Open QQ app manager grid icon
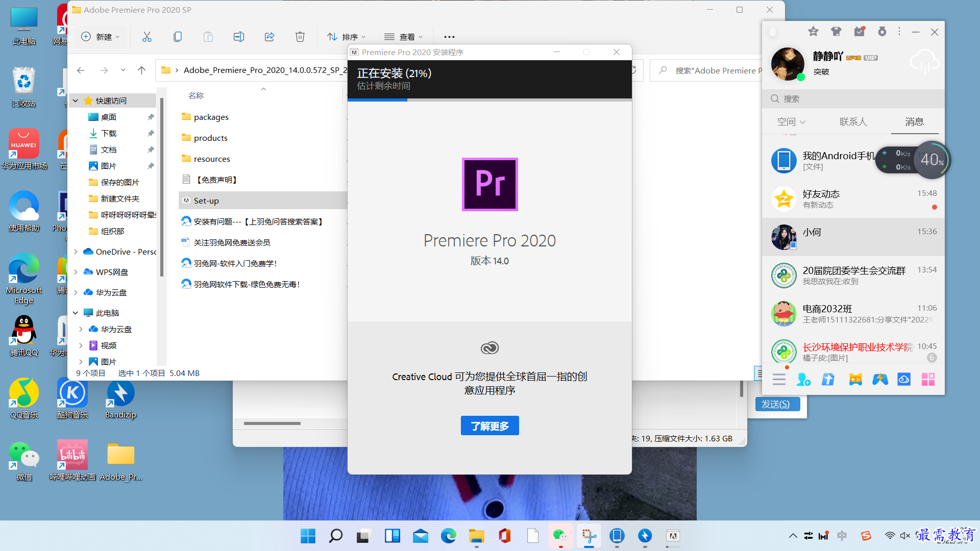 pos(928,380)
